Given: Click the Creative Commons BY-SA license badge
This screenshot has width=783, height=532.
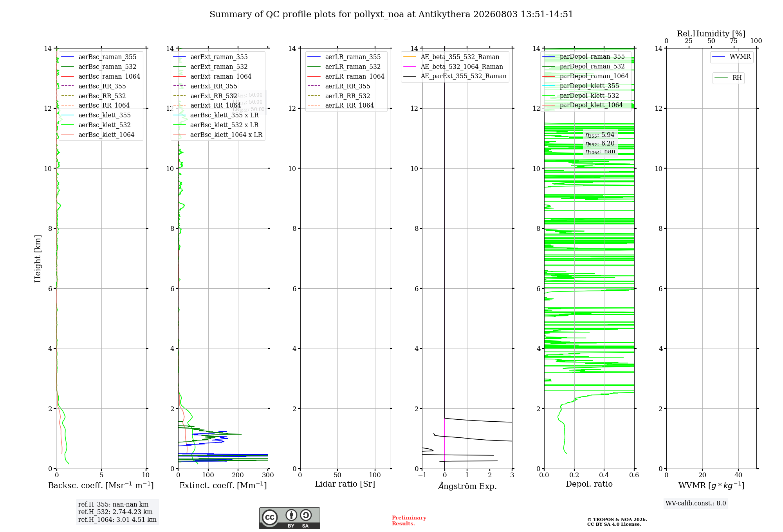Looking at the screenshot, I should click(289, 518).
